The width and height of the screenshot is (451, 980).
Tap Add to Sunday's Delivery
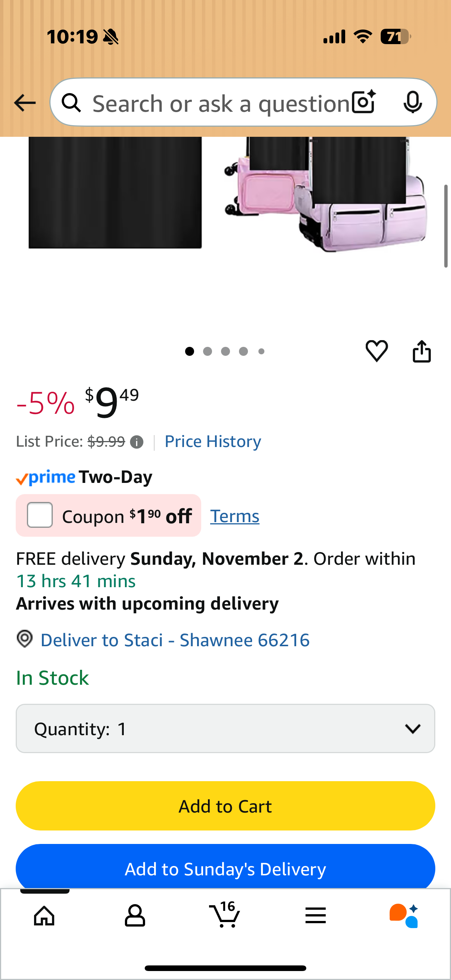tap(225, 869)
